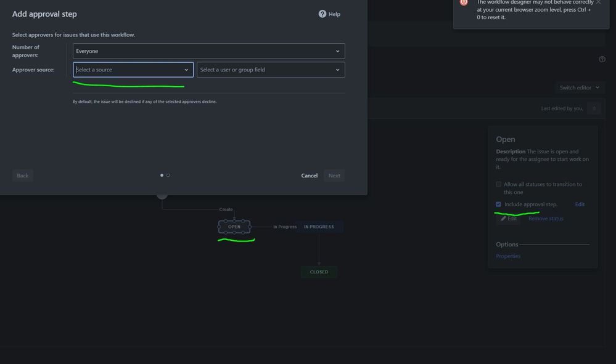Select the OPEN status node in workflow

pos(234,227)
